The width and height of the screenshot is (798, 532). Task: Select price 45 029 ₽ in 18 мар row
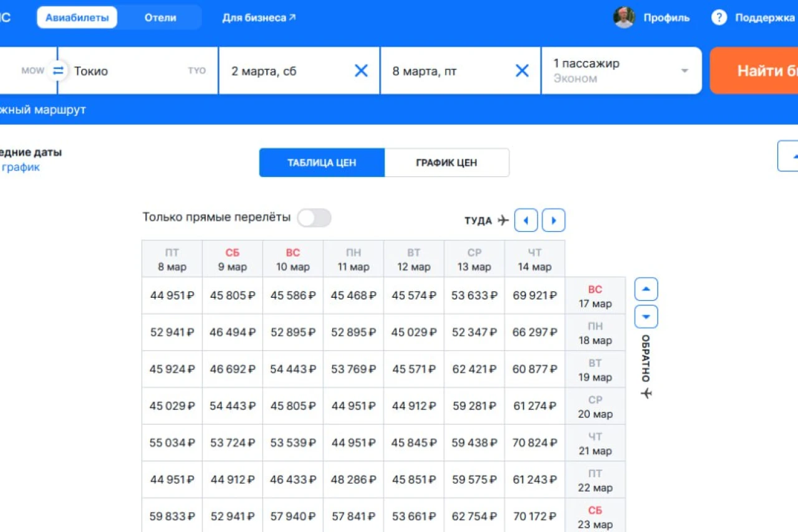tap(414, 332)
